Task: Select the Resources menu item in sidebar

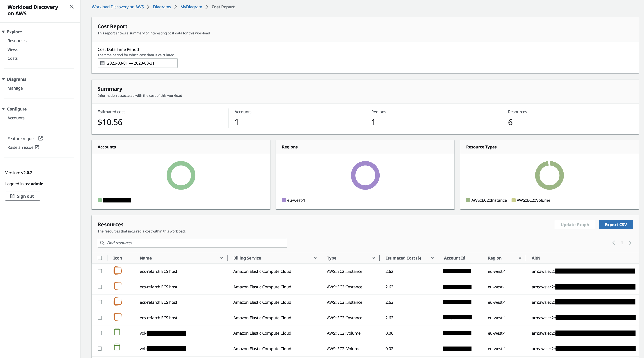Action: click(17, 41)
